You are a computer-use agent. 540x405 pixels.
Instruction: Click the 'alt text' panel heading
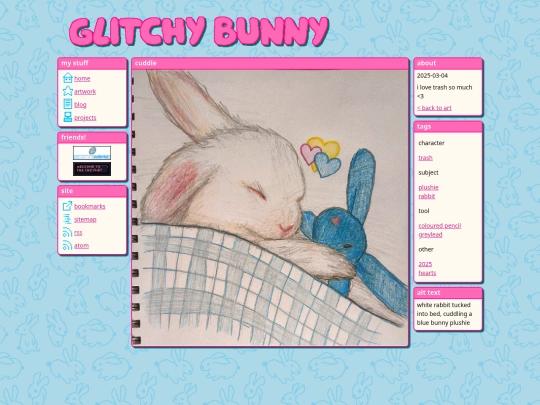tap(428, 292)
